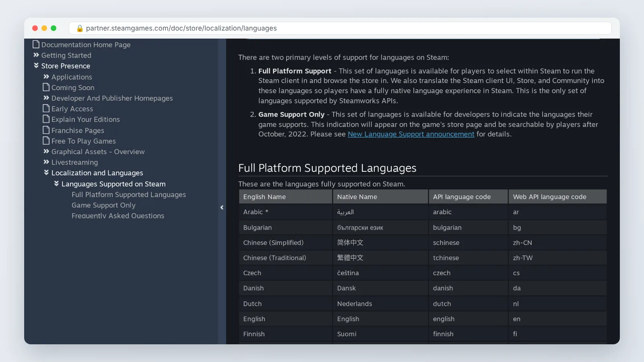Click the Franchise Pages document icon

click(x=46, y=130)
